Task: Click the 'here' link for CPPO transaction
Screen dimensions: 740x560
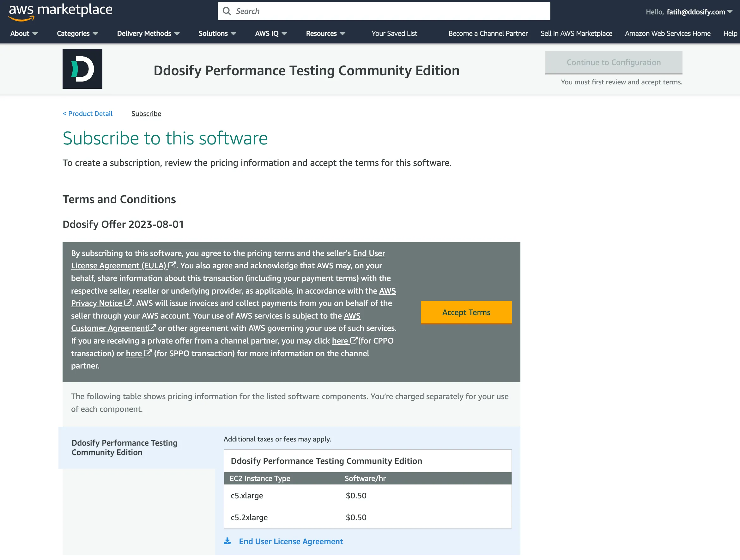Action: pyautogui.click(x=340, y=341)
